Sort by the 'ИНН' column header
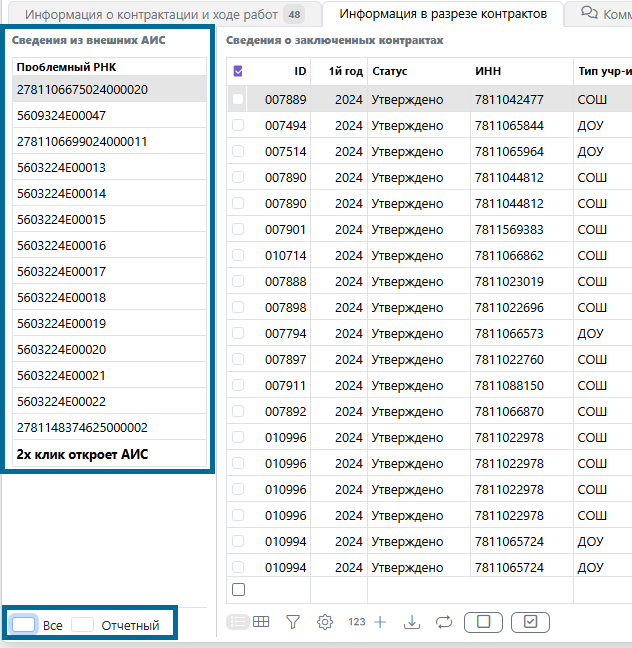This screenshot has height=648, width=632. (488, 72)
